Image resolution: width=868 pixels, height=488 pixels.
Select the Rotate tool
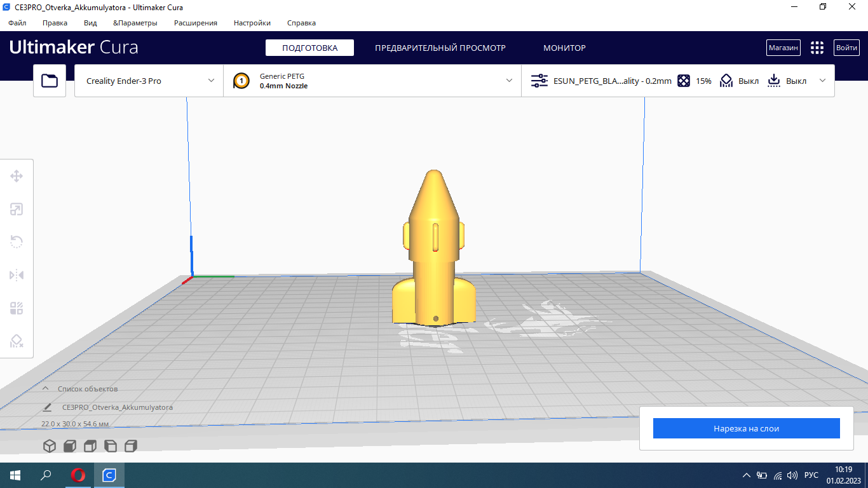click(x=17, y=242)
